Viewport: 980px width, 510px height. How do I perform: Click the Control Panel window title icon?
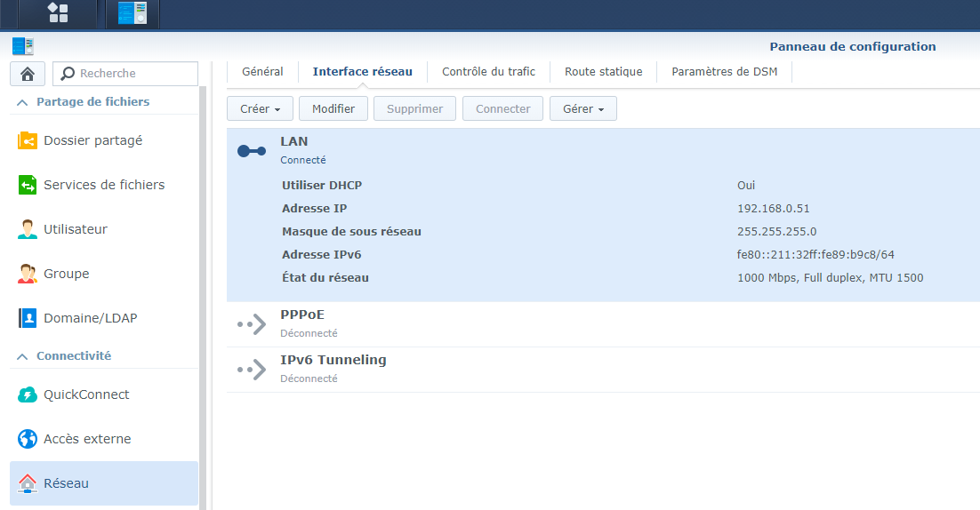click(x=23, y=46)
